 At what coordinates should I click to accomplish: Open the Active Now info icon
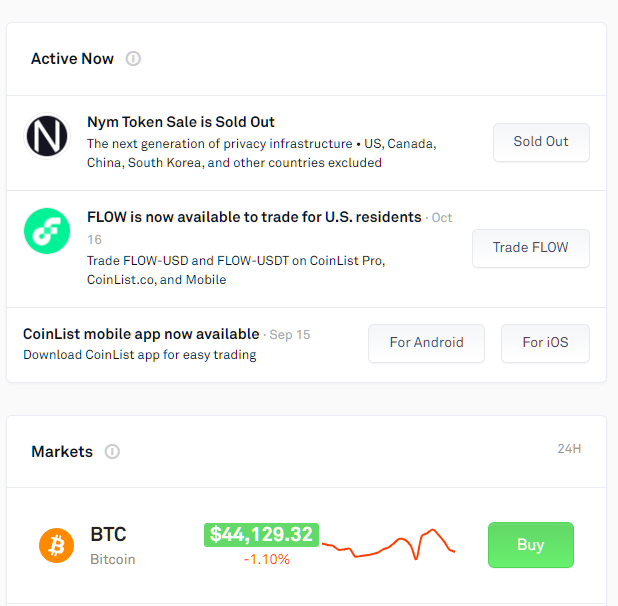point(133,59)
